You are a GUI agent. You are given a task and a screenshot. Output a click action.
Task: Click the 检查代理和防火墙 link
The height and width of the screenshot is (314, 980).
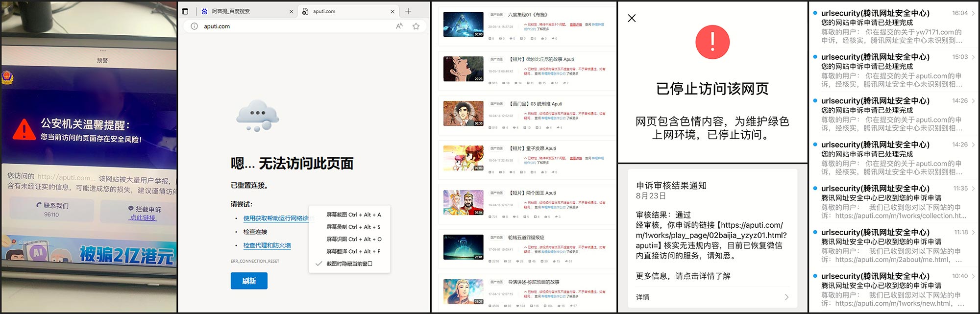pos(267,245)
